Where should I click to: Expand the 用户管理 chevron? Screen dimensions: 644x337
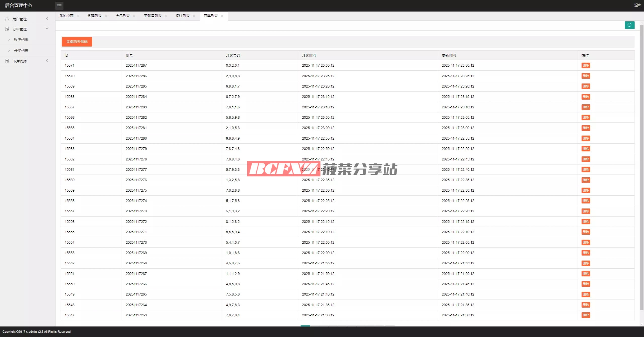(x=47, y=18)
